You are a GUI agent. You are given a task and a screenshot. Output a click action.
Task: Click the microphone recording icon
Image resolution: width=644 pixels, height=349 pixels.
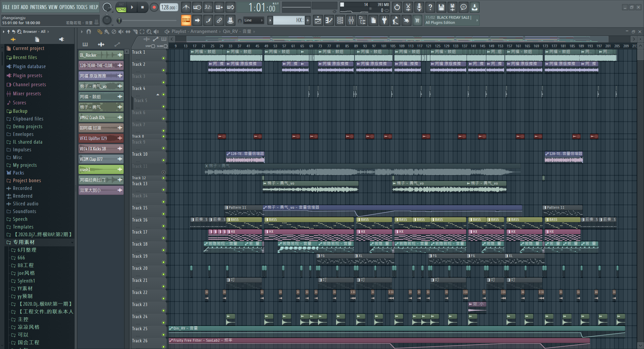(x=419, y=7)
